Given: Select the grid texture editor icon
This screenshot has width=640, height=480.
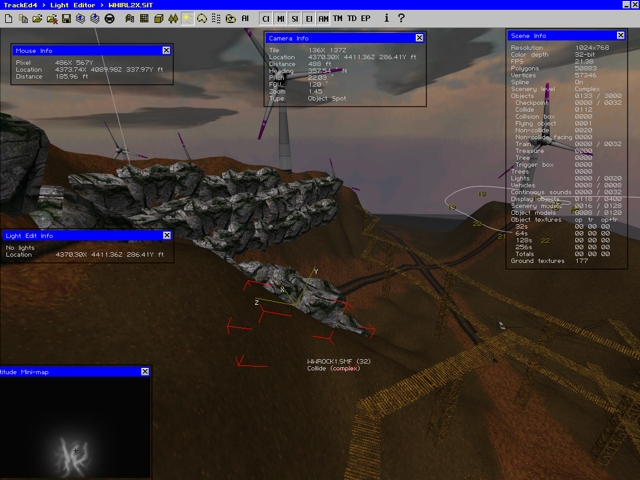Looking at the screenshot, I should (144, 18).
